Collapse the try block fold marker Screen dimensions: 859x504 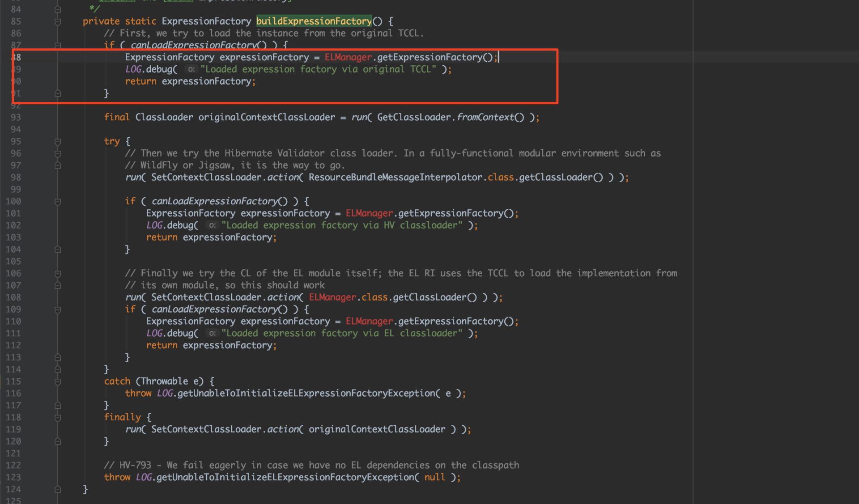tap(58, 142)
